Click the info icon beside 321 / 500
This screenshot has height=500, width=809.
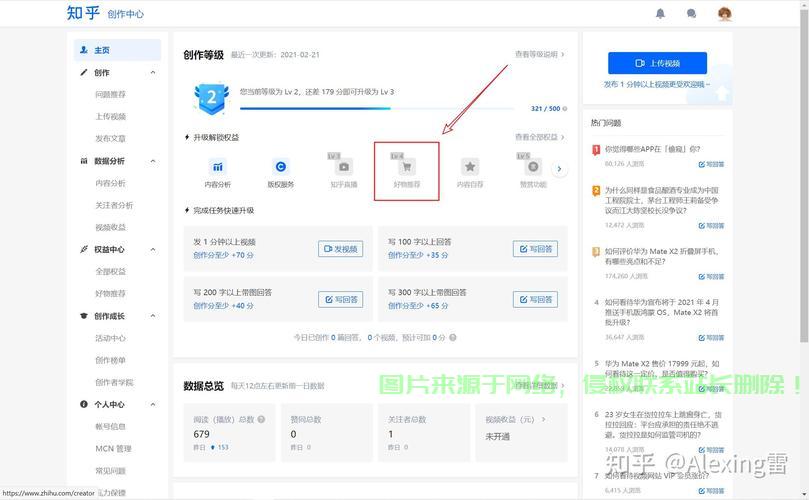click(564, 109)
